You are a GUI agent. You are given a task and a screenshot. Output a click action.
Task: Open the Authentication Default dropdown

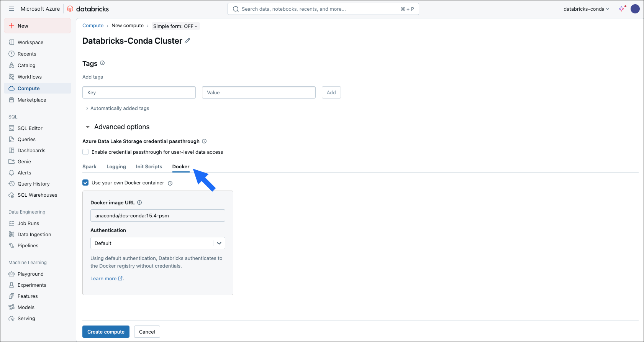click(x=158, y=243)
